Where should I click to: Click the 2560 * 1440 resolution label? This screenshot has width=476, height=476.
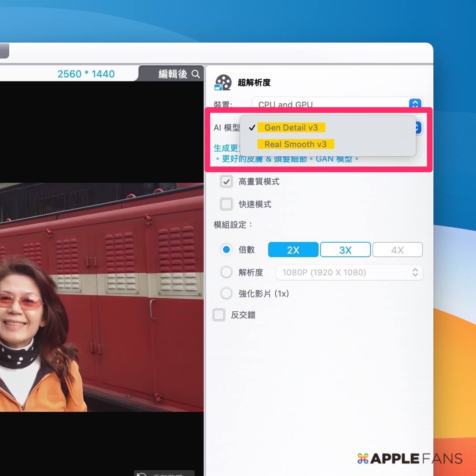pos(86,74)
